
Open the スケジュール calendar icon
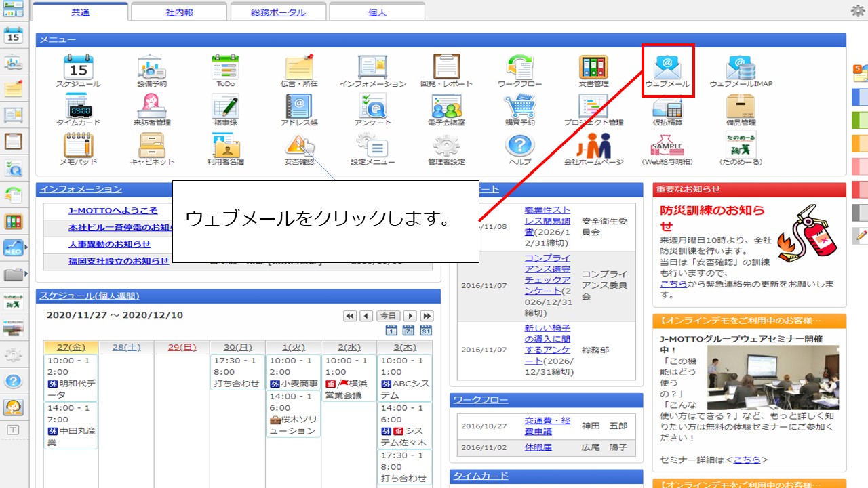point(78,68)
